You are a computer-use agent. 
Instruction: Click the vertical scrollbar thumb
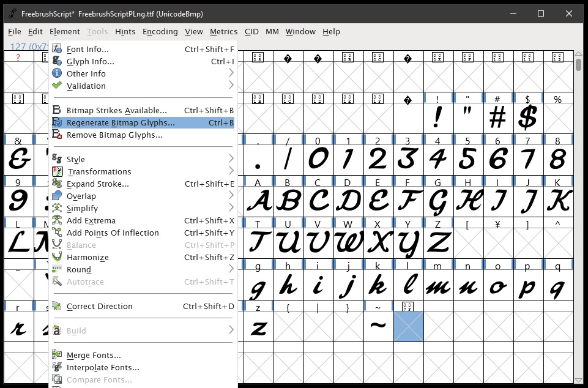[579, 64]
